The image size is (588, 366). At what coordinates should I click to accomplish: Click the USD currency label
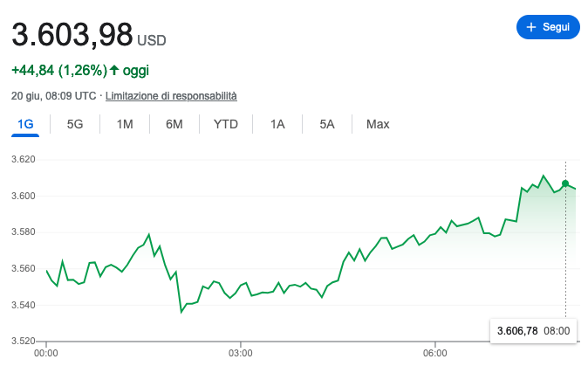[x=152, y=40]
